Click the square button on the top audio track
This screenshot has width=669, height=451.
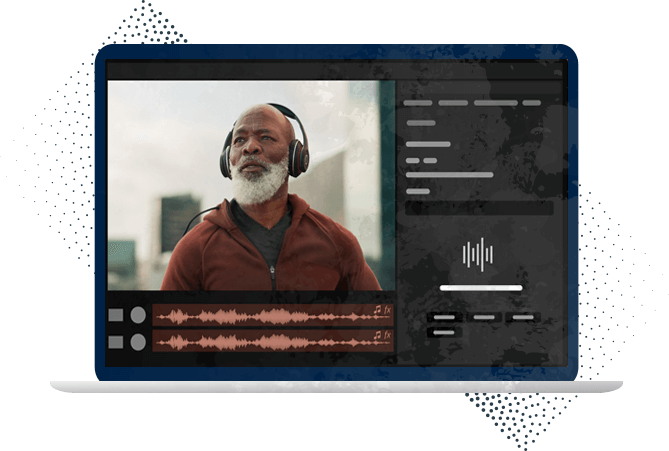pyautogui.click(x=116, y=315)
